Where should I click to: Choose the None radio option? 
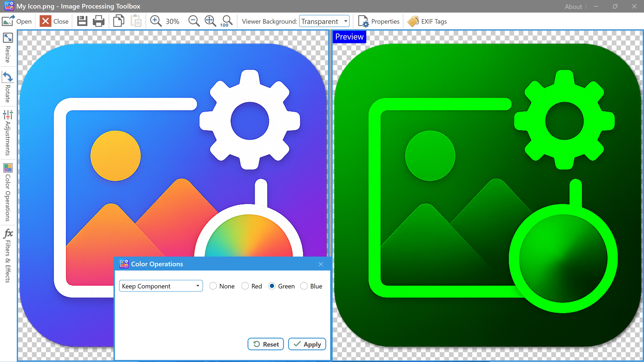213,286
